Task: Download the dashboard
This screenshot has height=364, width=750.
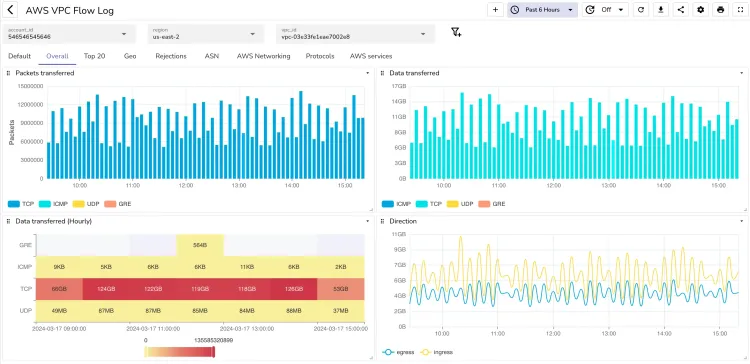Action: (661, 10)
